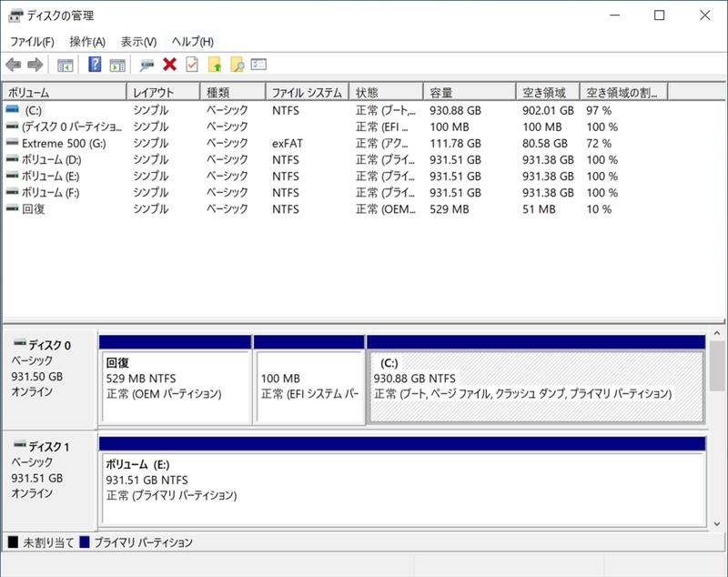Click the checklist settings icon in toolbar
The width and height of the screenshot is (728, 577).
(259, 65)
